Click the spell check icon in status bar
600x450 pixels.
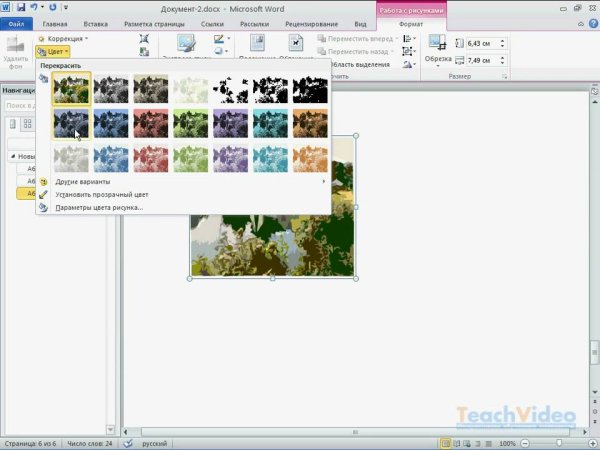click(x=127, y=442)
